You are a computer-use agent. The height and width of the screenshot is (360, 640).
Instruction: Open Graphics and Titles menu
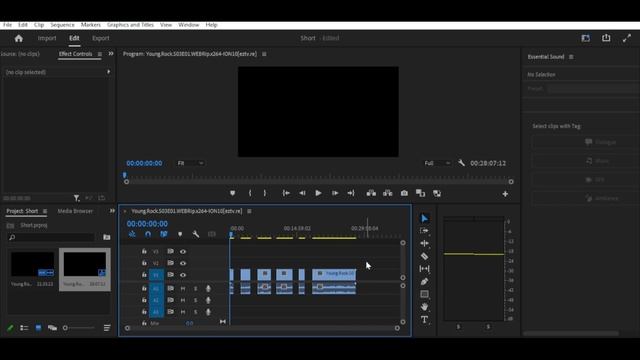pos(130,25)
